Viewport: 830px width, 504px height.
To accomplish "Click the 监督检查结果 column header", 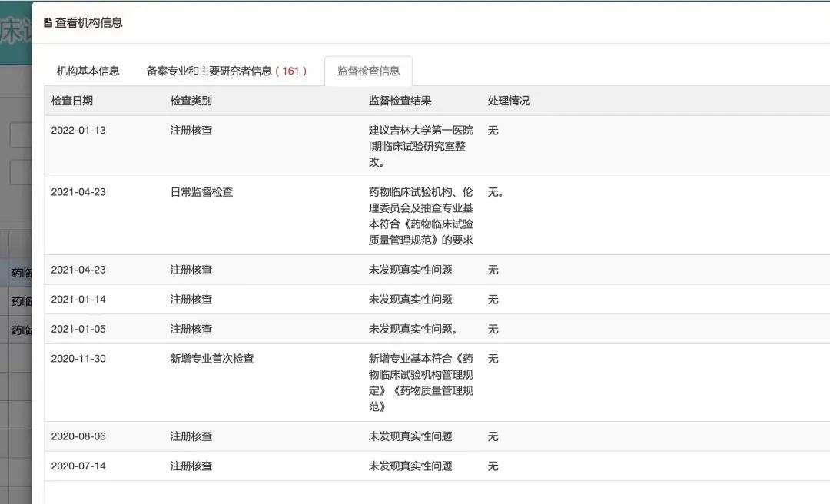I will 400,101.
